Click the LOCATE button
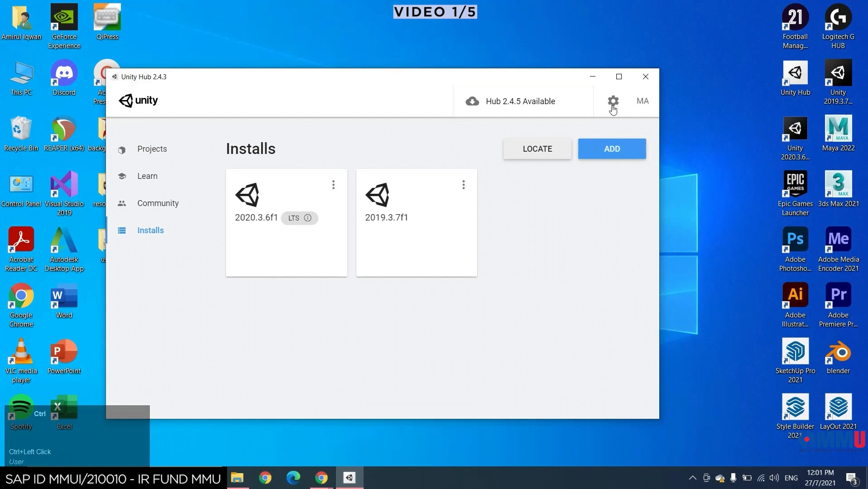Viewport: 868px width, 489px height. point(537,149)
